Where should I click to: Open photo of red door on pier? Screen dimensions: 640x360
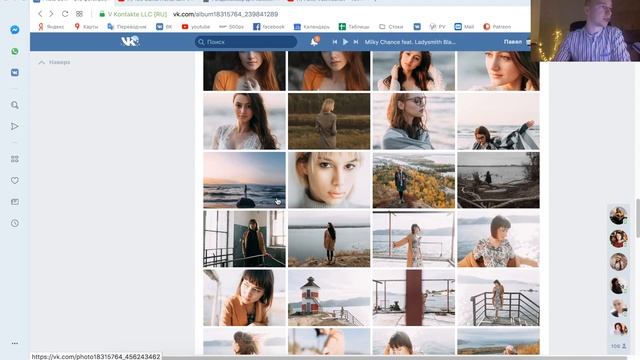click(413, 298)
